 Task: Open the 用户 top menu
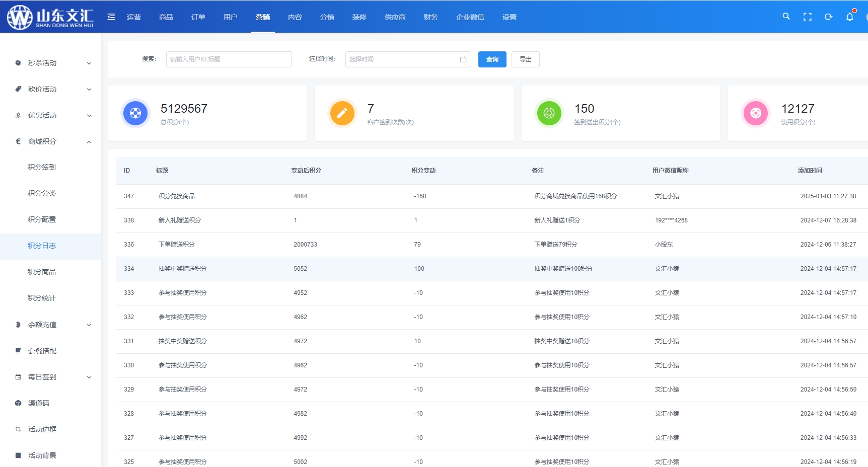[231, 17]
